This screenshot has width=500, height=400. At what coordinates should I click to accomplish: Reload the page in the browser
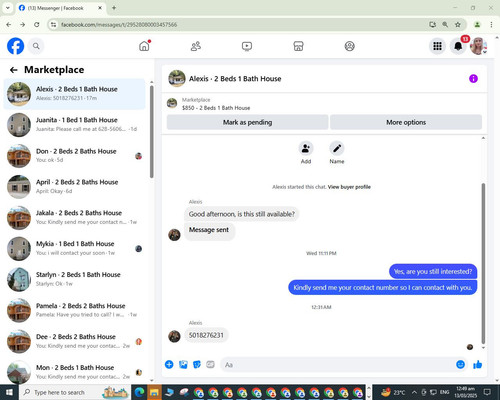pos(37,24)
